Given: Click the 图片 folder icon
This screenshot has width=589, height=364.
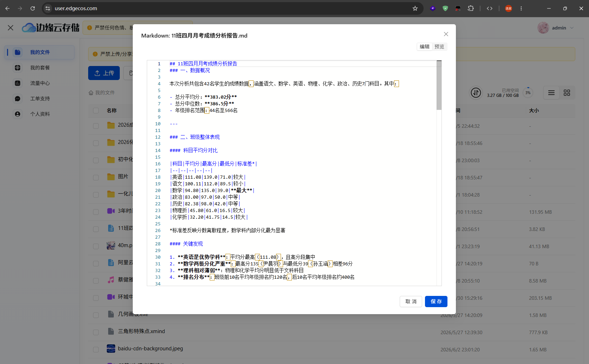Looking at the screenshot, I should point(111,177).
